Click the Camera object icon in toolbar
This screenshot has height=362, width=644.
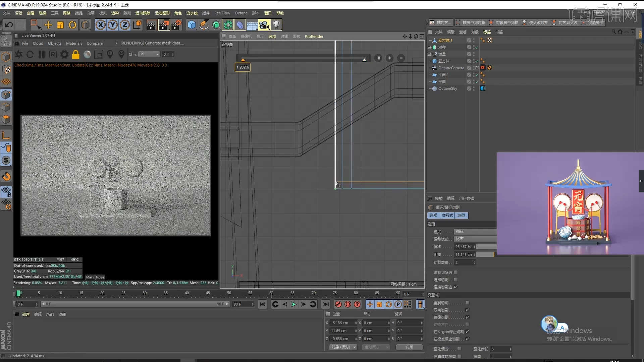pos(264,25)
